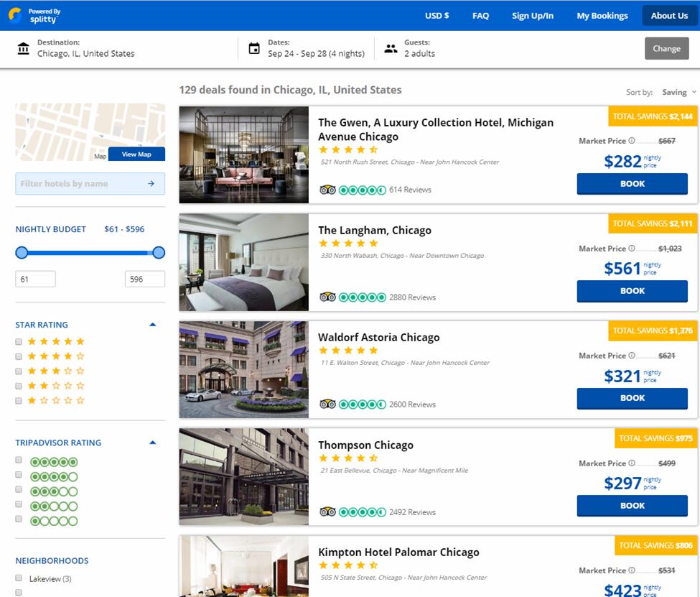The width and height of the screenshot is (700, 597).
Task: Open Thompson Chicago exterior photo
Action: click(x=244, y=477)
